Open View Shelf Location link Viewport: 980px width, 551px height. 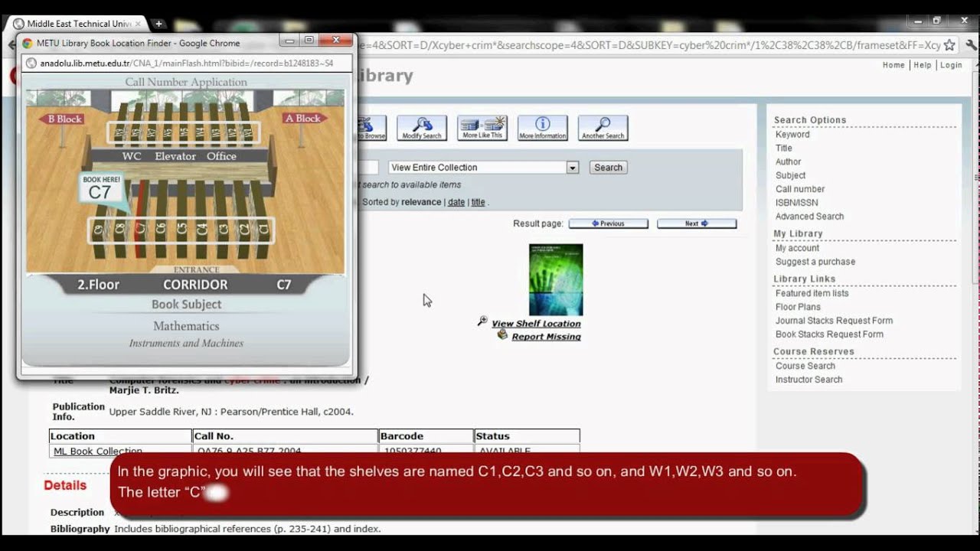[536, 324]
